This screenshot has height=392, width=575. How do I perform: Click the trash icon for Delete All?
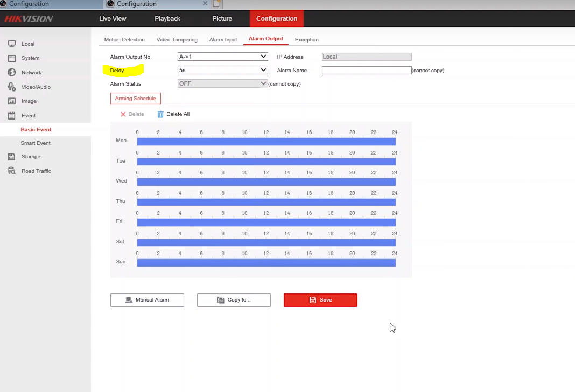160,114
